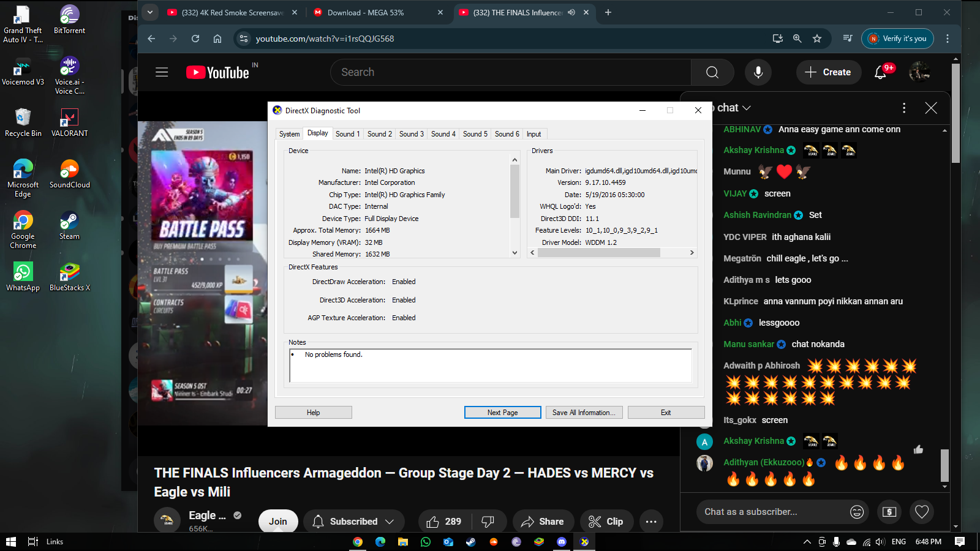Open VALORANT desktop shortcut
Image resolution: width=980 pixels, height=551 pixels.
pos(69,122)
